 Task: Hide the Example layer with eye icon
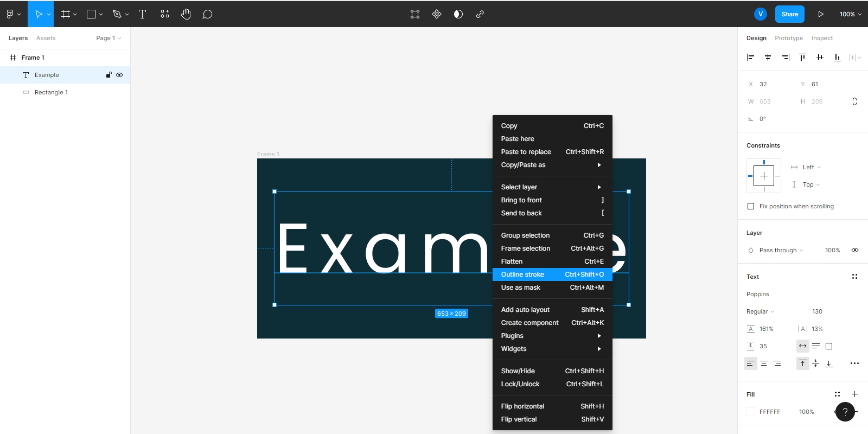point(119,75)
